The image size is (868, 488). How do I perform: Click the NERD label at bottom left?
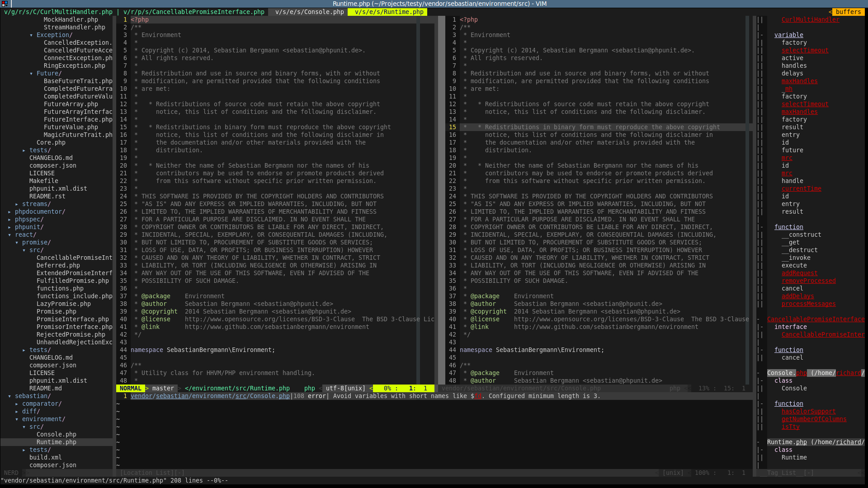click(x=11, y=473)
